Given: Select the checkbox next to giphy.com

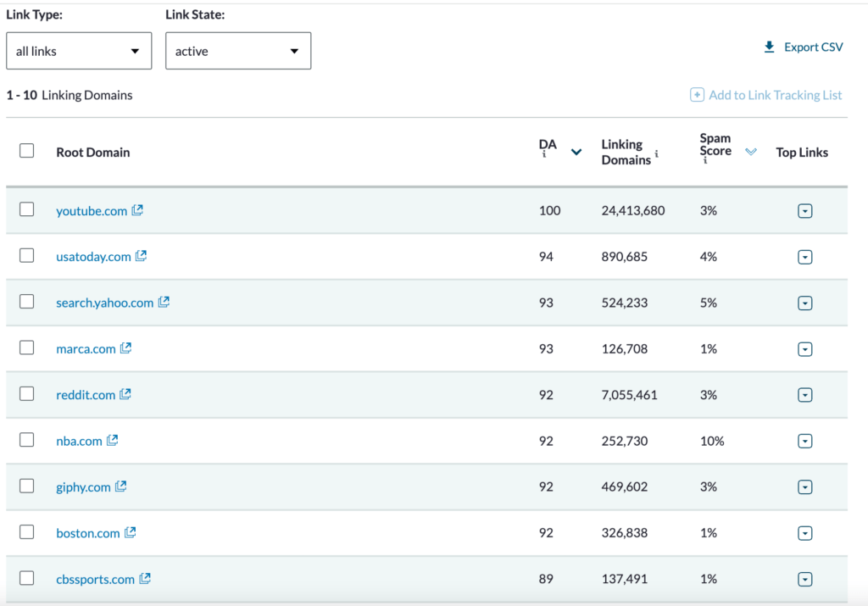Looking at the screenshot, I should pos(27,486).
